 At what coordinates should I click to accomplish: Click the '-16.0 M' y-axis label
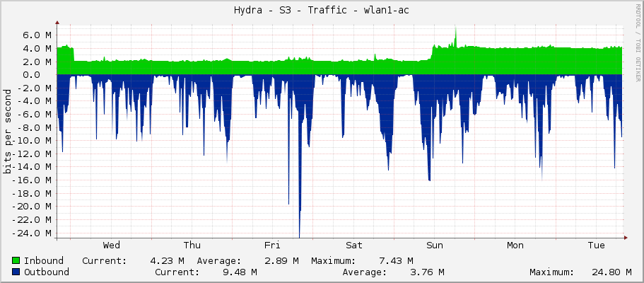click(32, 180)
